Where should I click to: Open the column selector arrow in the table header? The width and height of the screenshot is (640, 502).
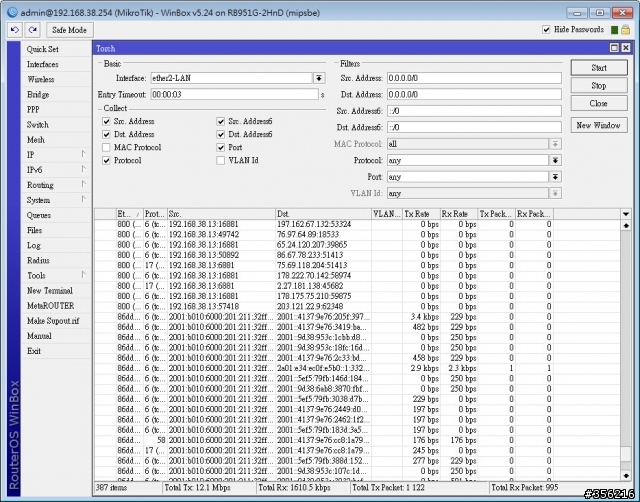[x=626, y=214]
